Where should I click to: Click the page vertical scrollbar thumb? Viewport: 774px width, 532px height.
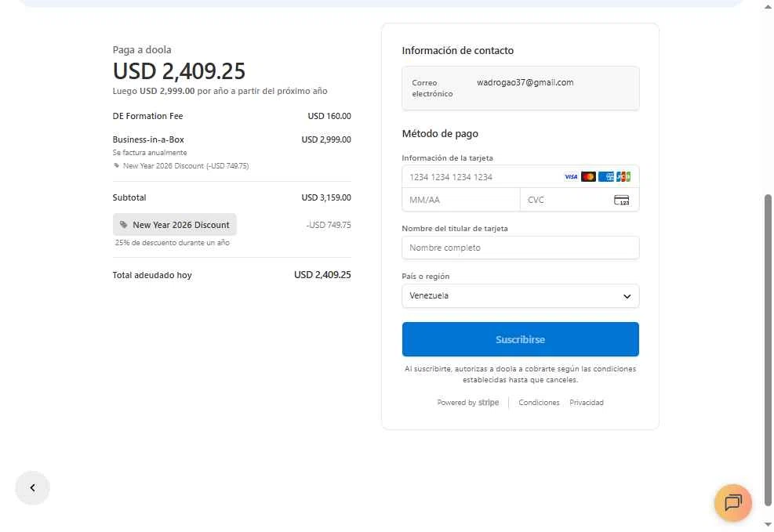[x=768, y=350]
